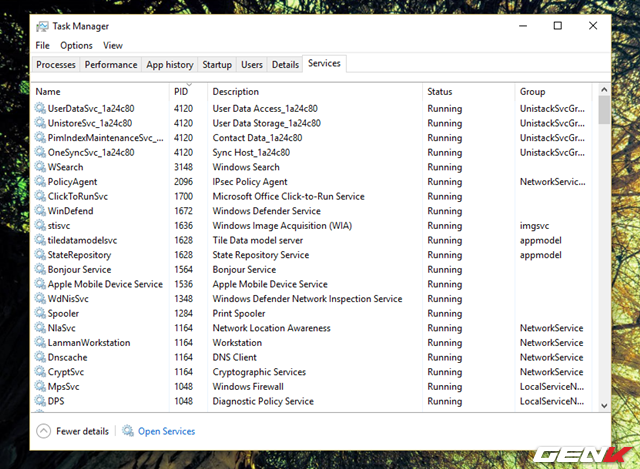The width and height of the screenshot is (640, 469).
Task: Open the File menu
Action: [42, 45]
